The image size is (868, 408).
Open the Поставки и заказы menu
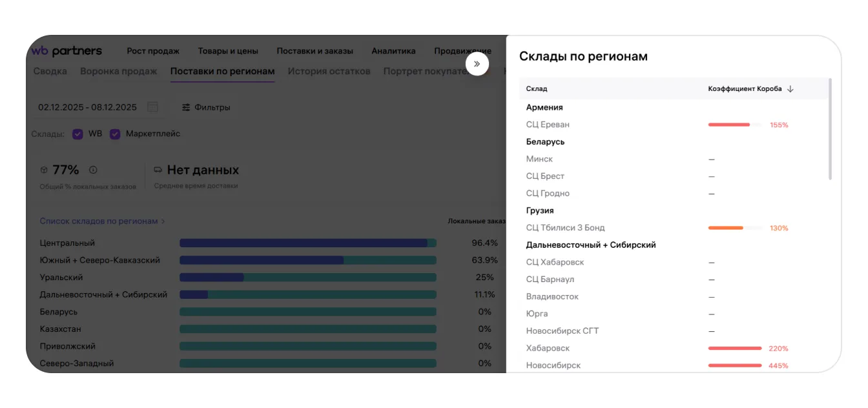tap(315, 51)
